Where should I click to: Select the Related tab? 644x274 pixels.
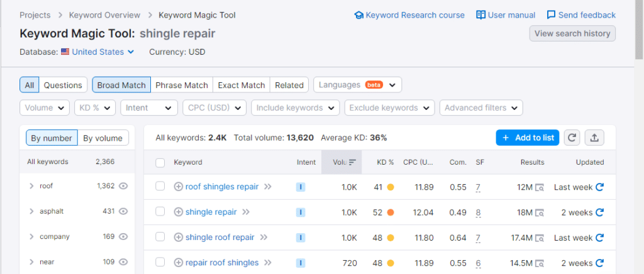(x=289, y=85)
